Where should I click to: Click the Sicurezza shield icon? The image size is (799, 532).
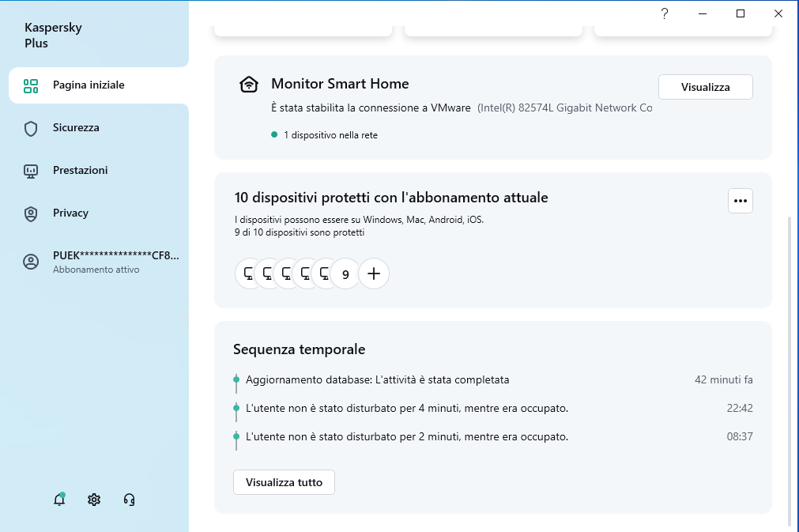click(x=31, y=128)
